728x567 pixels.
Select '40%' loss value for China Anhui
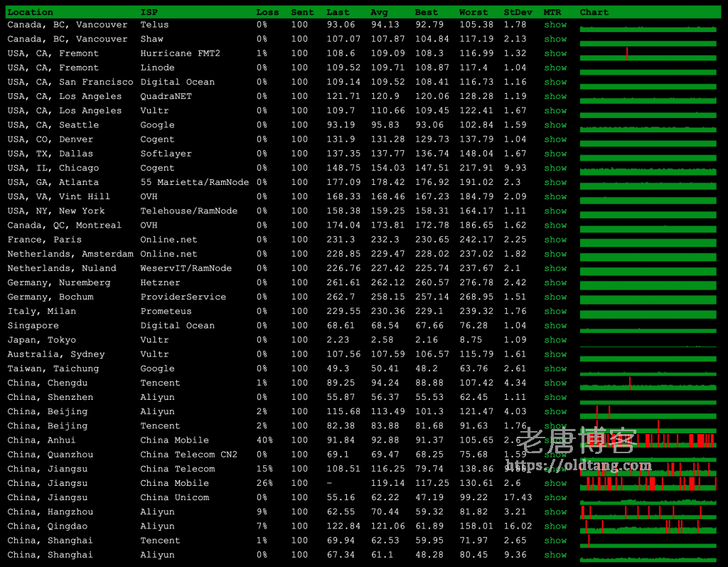(264, 440)
